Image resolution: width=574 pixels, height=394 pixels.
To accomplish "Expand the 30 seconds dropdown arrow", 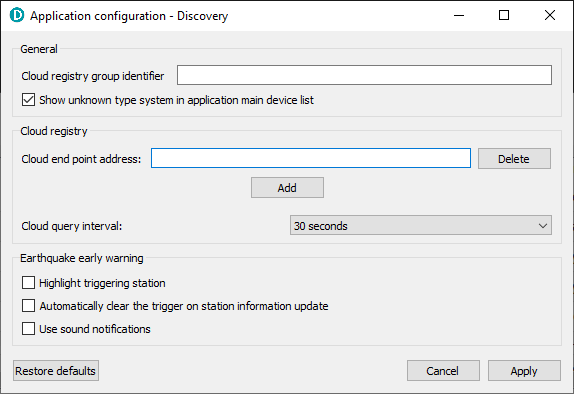I will click(543, 226).
